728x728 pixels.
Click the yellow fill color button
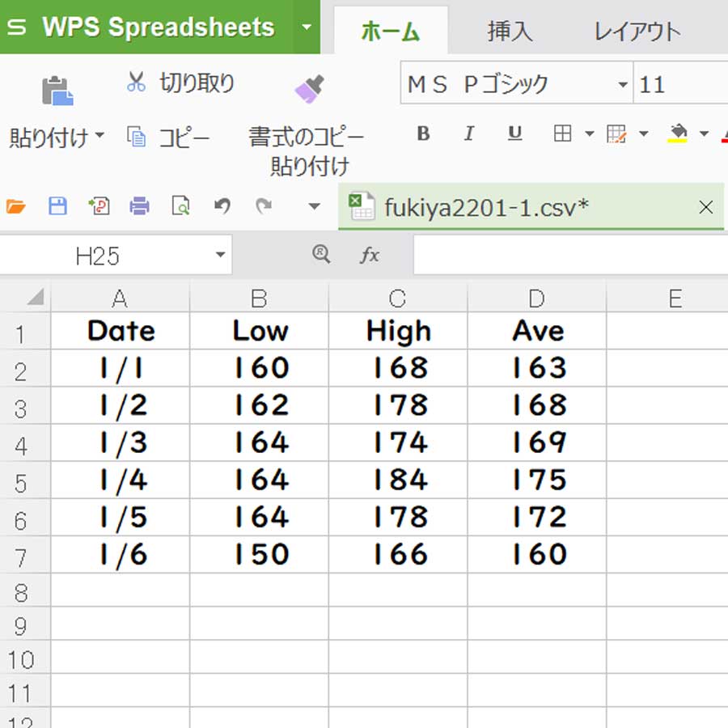(x=677, y=133)
